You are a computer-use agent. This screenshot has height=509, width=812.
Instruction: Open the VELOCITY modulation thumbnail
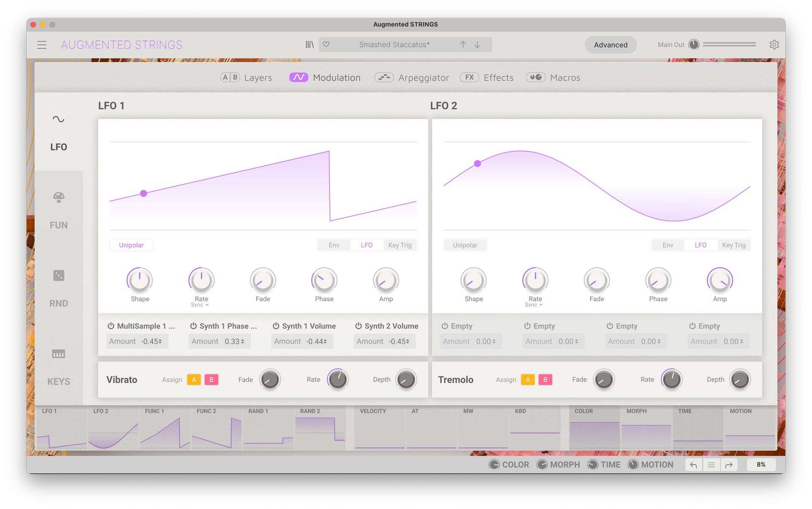point(380,428)
